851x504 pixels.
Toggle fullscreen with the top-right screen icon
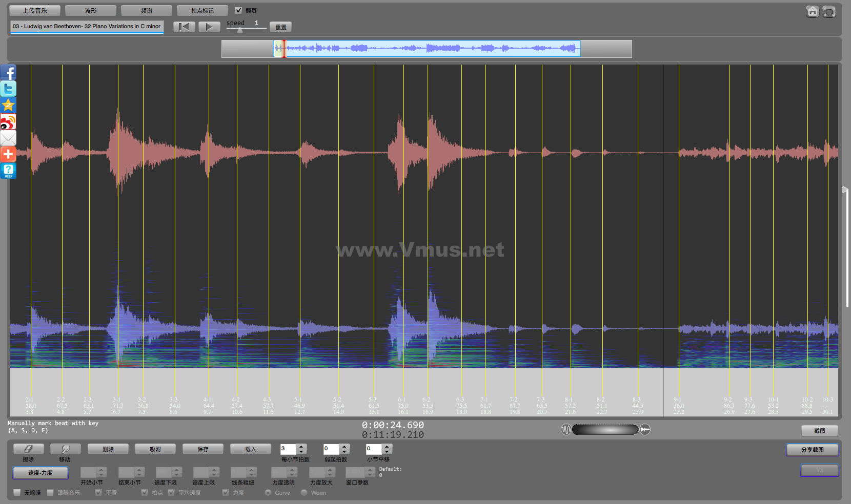pos(829,11)
